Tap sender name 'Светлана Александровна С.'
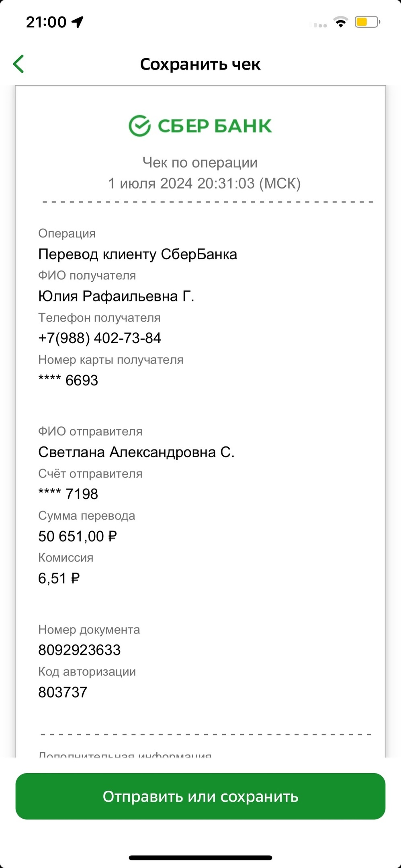 (136, 452)
